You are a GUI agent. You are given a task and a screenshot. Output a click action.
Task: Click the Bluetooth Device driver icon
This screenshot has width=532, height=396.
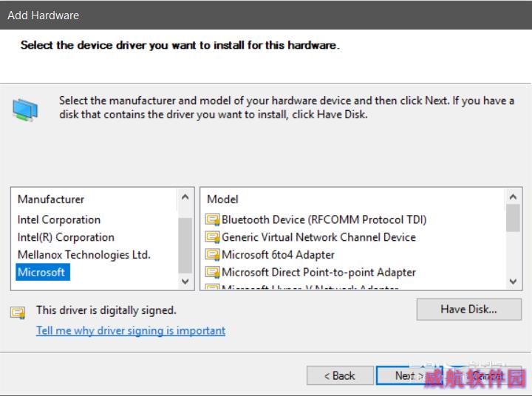(213, 220)
